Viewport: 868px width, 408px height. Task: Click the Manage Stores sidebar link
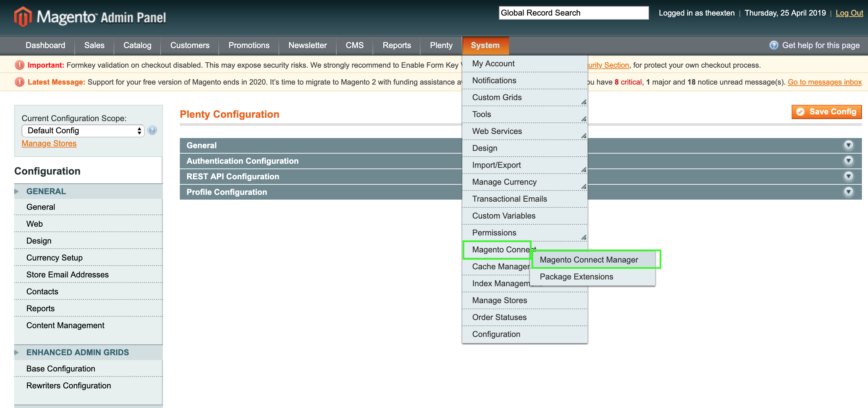pos(49,143)
